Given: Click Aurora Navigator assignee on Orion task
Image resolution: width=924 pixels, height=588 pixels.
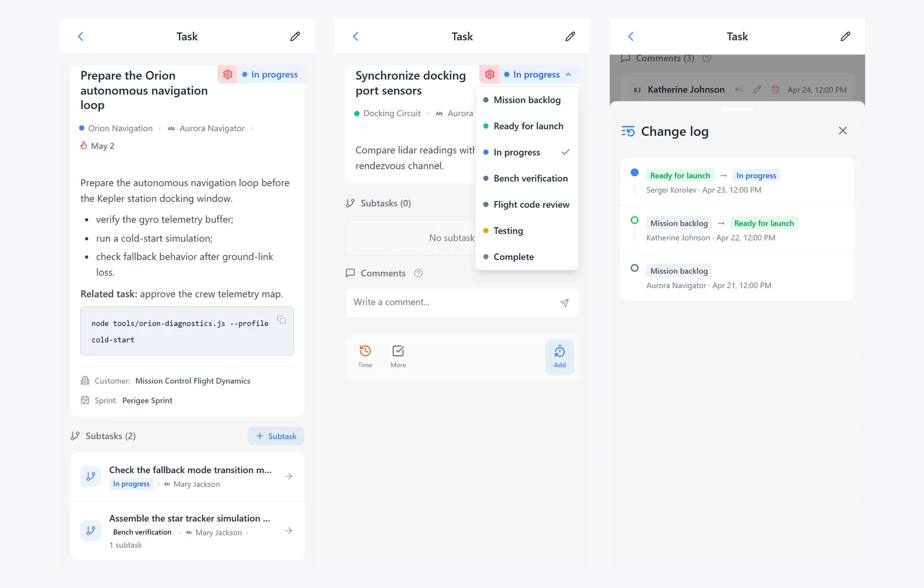Looking at the screenshot, I should click(x=206, y=128).
